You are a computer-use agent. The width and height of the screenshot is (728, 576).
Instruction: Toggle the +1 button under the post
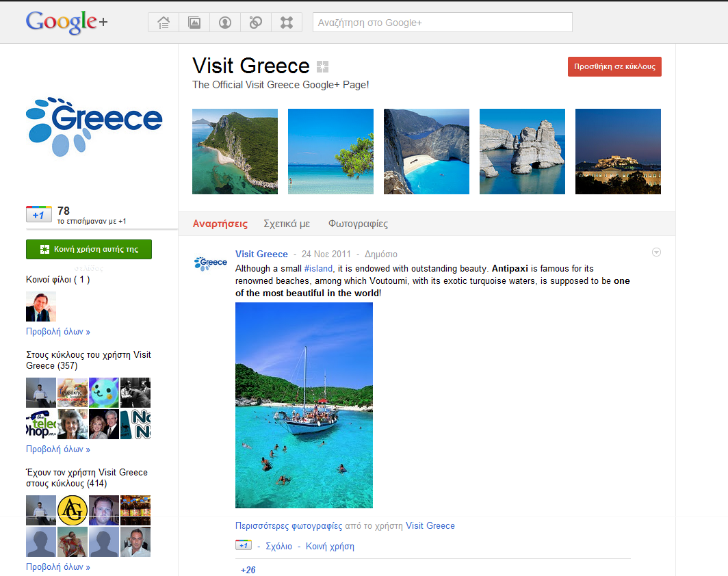[x=243, y=546]
